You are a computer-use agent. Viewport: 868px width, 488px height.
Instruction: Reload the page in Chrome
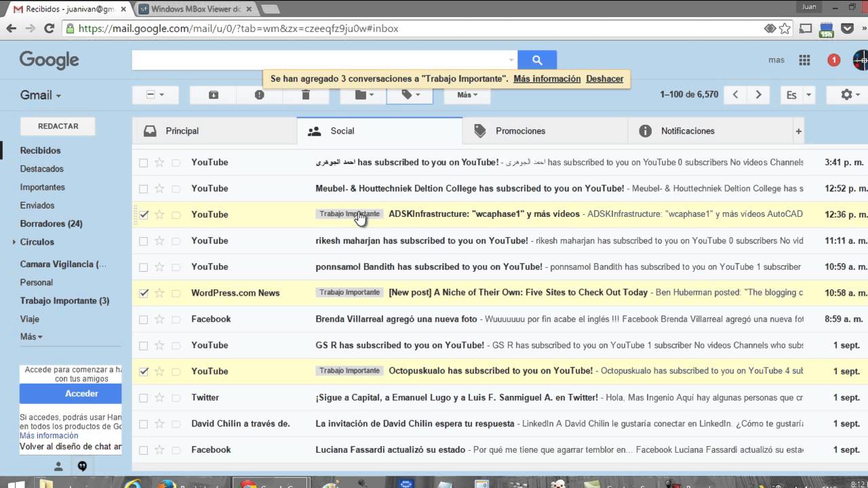[x=49, y=28]
